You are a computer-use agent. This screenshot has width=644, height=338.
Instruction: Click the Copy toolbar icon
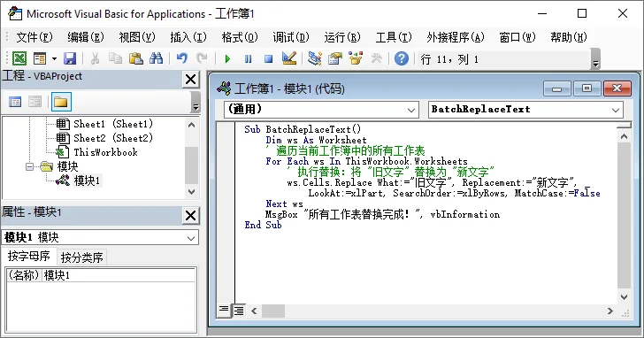(115, 58)
